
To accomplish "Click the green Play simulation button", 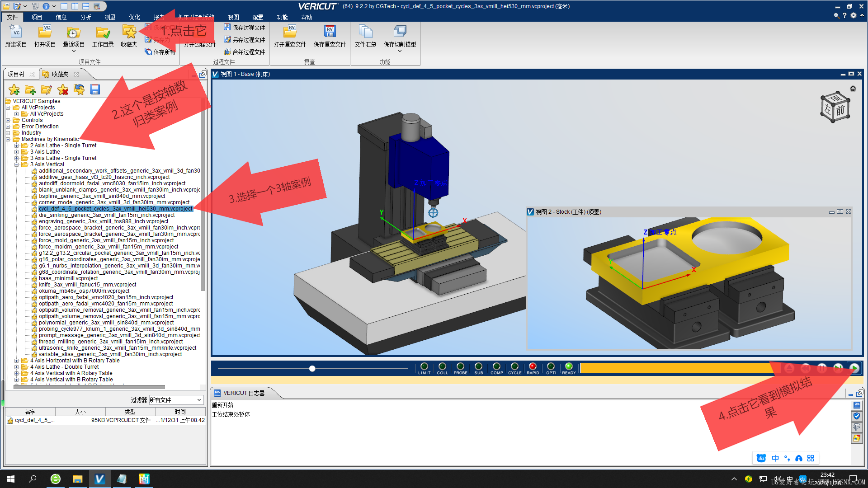I will (x=854, y=368).
